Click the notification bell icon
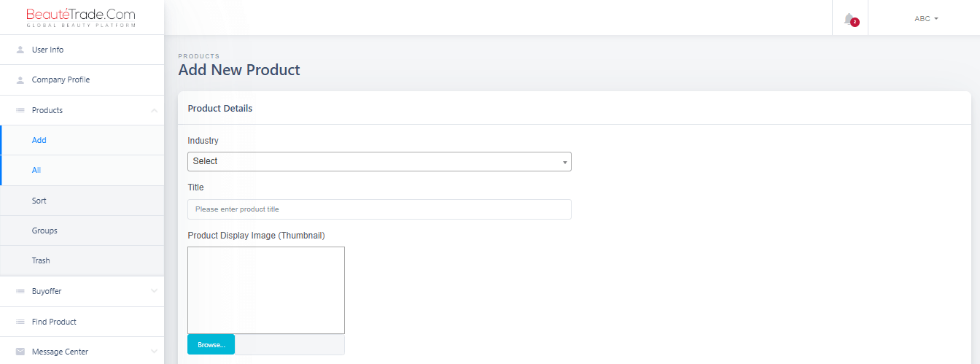 click(849, 19)
